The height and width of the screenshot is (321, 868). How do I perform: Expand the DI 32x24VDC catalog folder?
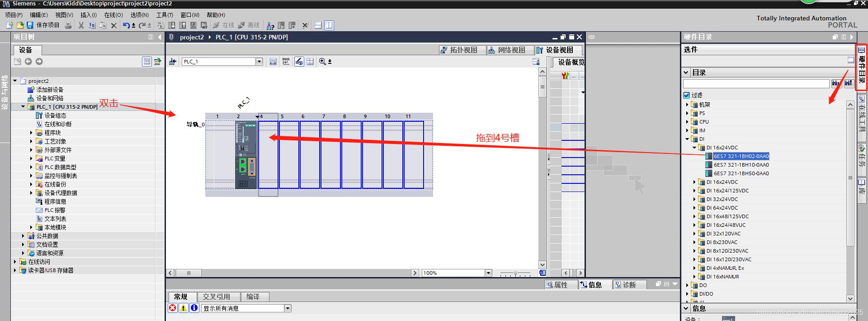click(x=695, y=199)
